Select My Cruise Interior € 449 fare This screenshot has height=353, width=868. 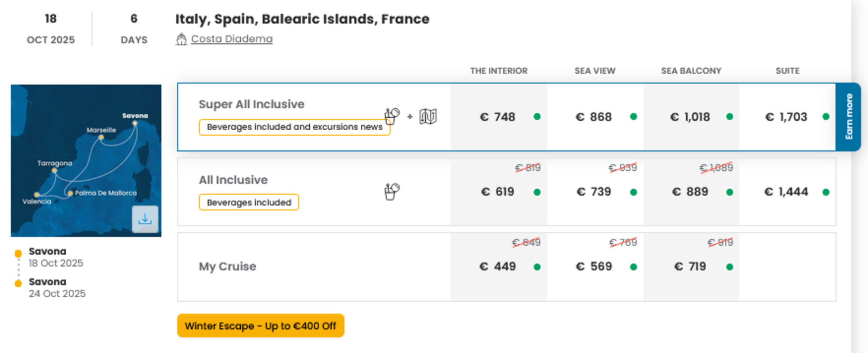tap(498, 267)
